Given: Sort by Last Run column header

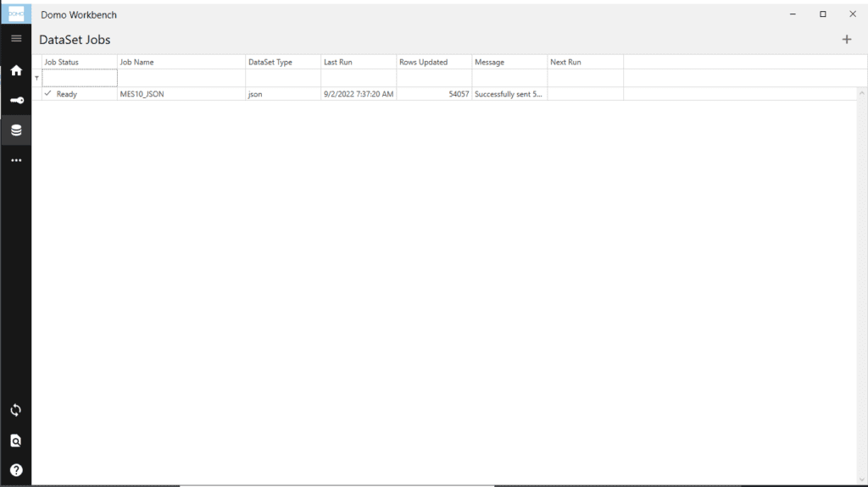Looking at the screenshot, I should (x=359, y=62).
